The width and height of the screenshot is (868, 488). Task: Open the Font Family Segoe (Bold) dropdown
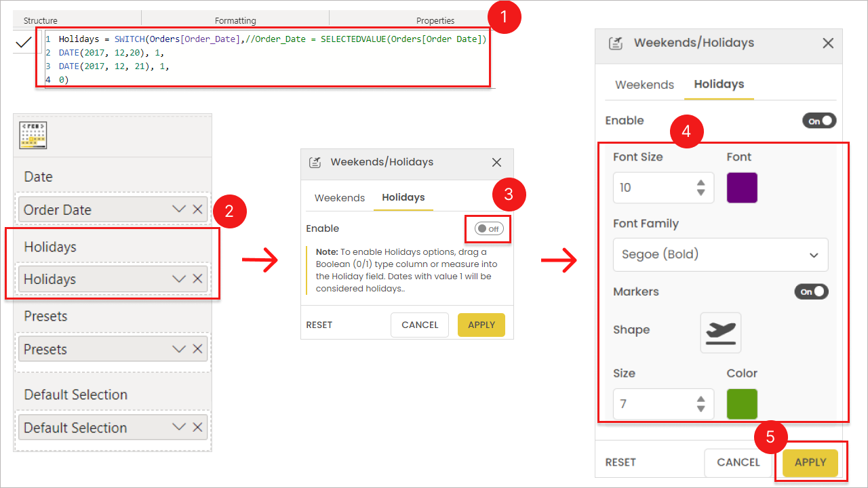tap(720, 255)
